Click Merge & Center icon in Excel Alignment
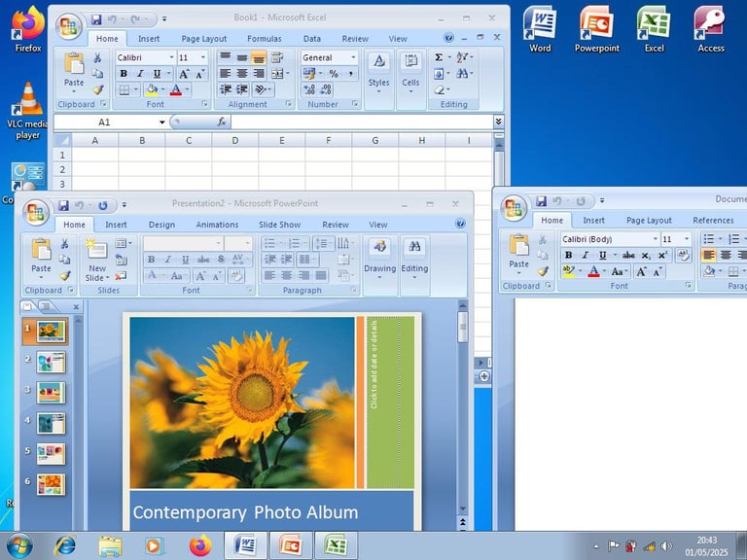 (278, 73)
